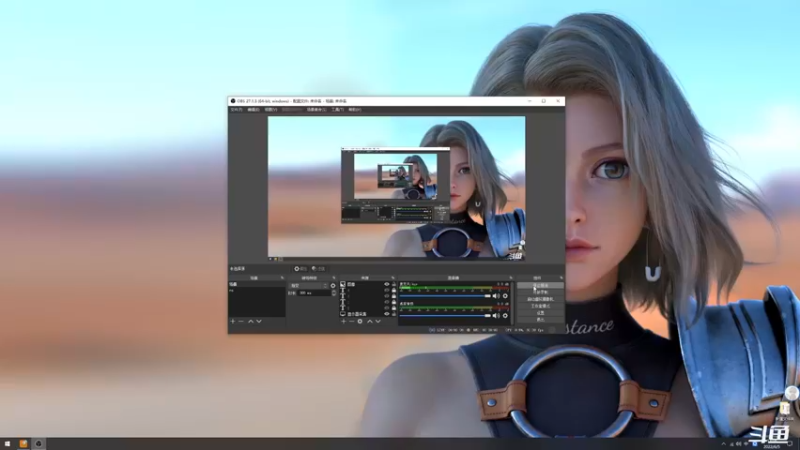Screen dimensions: 800x450
Task: Pop out the 来源 (Sources) dock
Action: pos(393,278)
